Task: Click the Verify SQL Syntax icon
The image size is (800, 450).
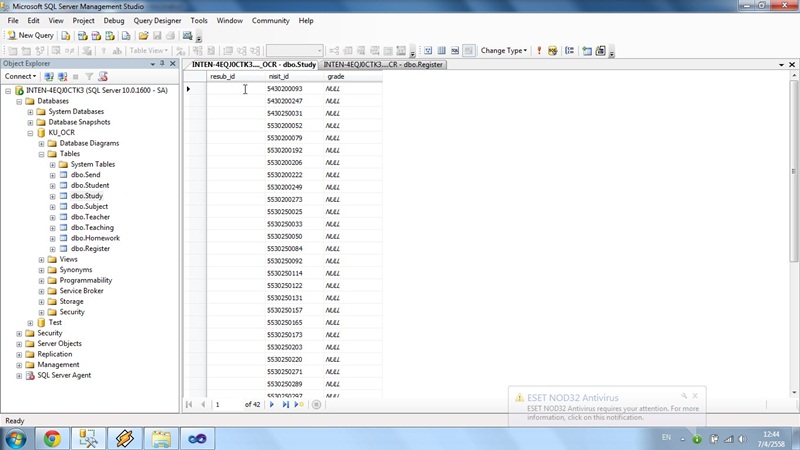Action: coord(553,50)
